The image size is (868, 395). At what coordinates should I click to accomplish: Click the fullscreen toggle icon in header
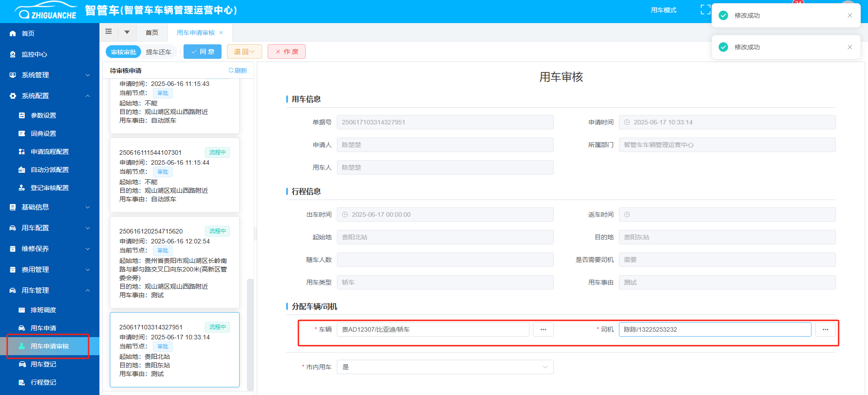click(x=705, y=10)
